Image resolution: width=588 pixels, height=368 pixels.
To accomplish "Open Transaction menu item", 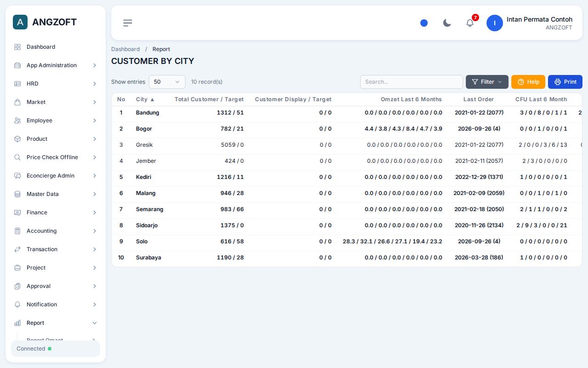I will 56,249.
